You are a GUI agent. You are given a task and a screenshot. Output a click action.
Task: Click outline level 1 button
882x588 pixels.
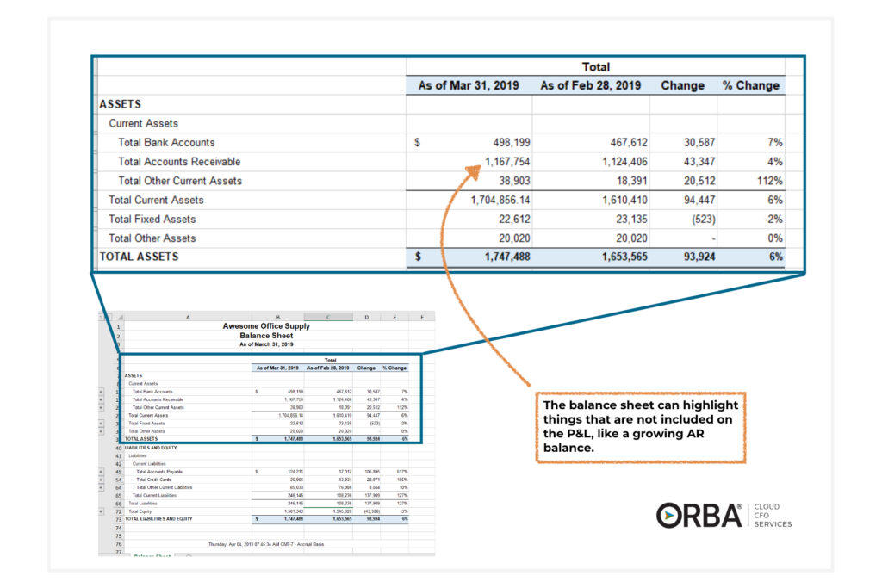[102, 317]
